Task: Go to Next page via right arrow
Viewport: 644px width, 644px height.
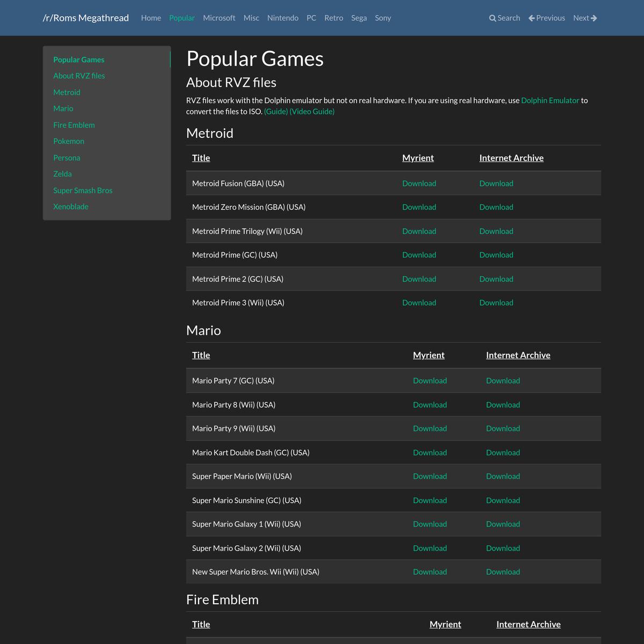Action: 594,18
